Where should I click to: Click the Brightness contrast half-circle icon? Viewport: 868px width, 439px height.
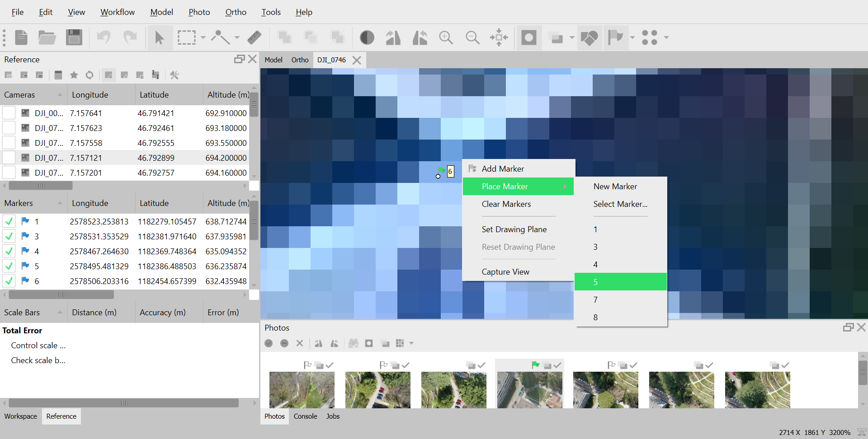[367, 37]
